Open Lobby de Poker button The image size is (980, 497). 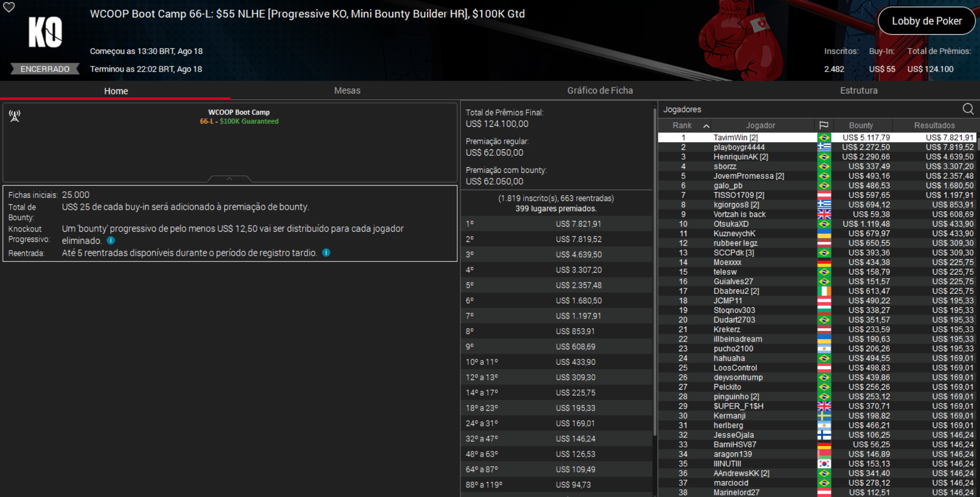click(x=926, y=21)
